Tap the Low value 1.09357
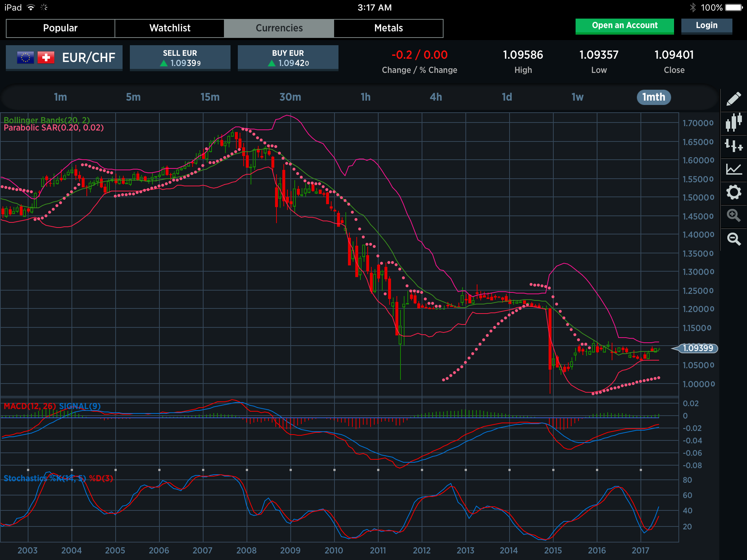 click(x=599, y=55)
